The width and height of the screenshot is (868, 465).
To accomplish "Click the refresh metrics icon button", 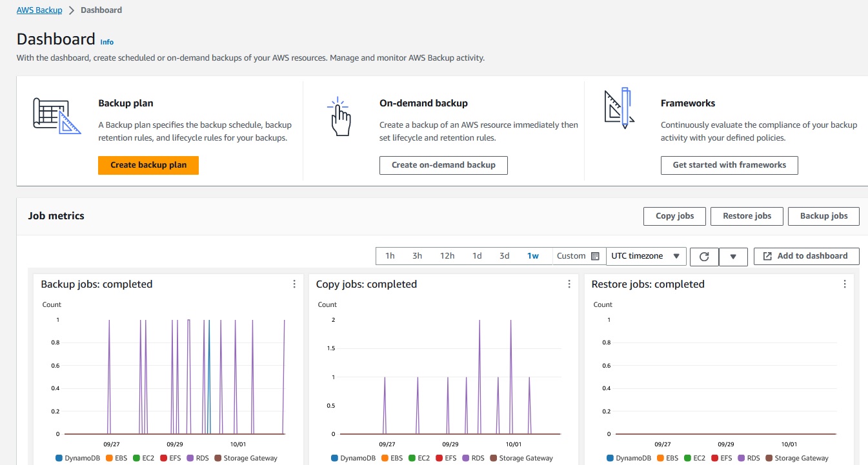I will pos(704,256).
